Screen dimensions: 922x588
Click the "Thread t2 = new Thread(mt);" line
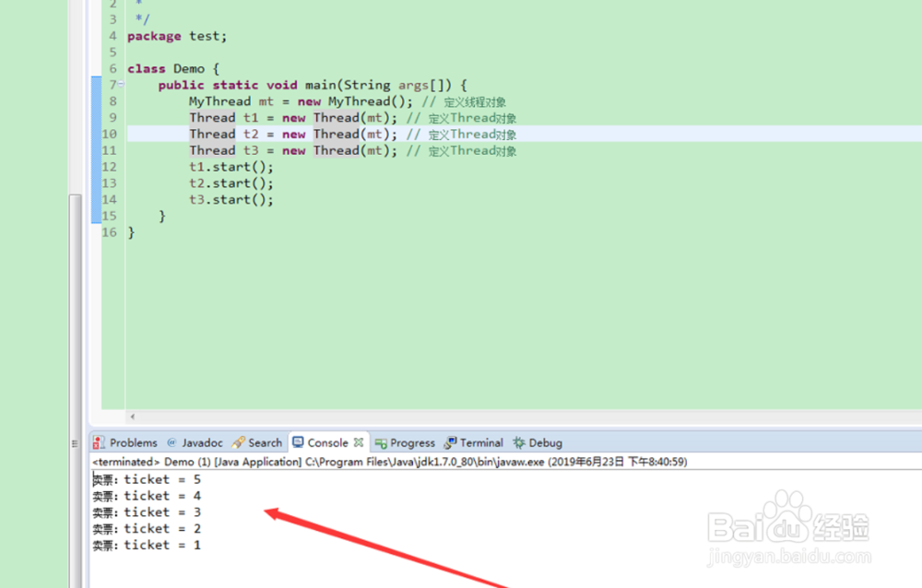tap(293, 134)
